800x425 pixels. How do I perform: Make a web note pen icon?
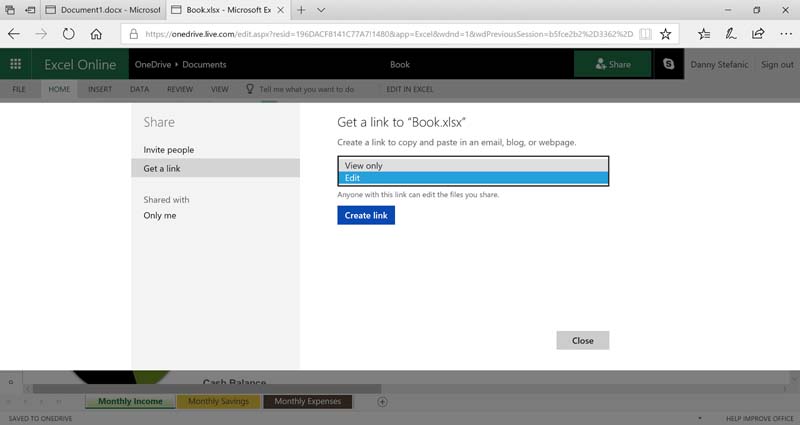pyautogui.click(x=731, y=34)
